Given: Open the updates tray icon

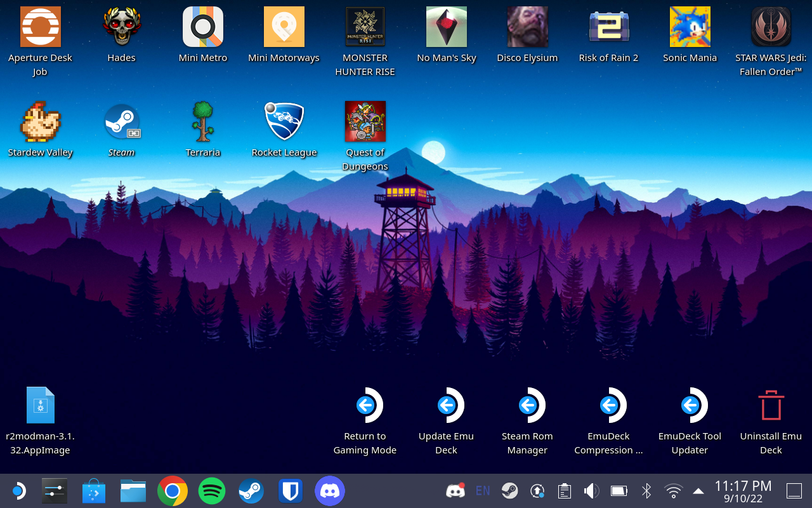Looking at the screenshot, I should point(537,491).
